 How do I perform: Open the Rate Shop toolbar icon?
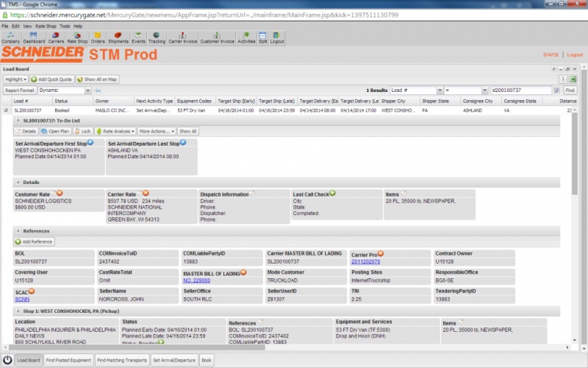77,38
